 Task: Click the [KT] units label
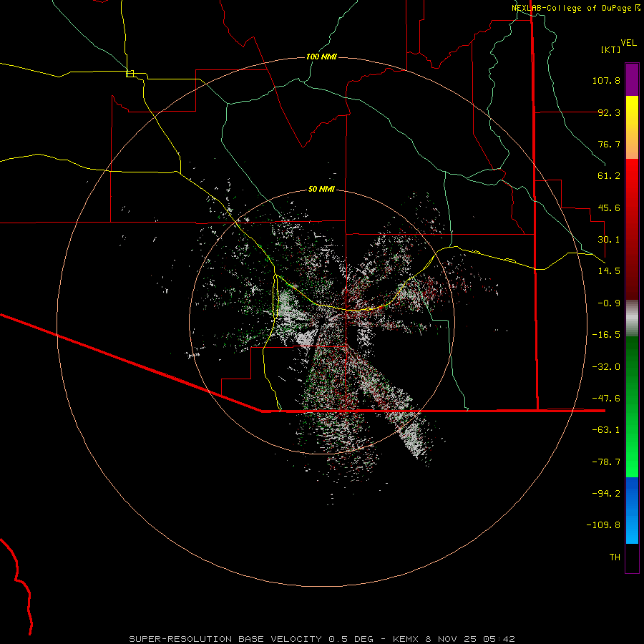click(x=610, y=49)
